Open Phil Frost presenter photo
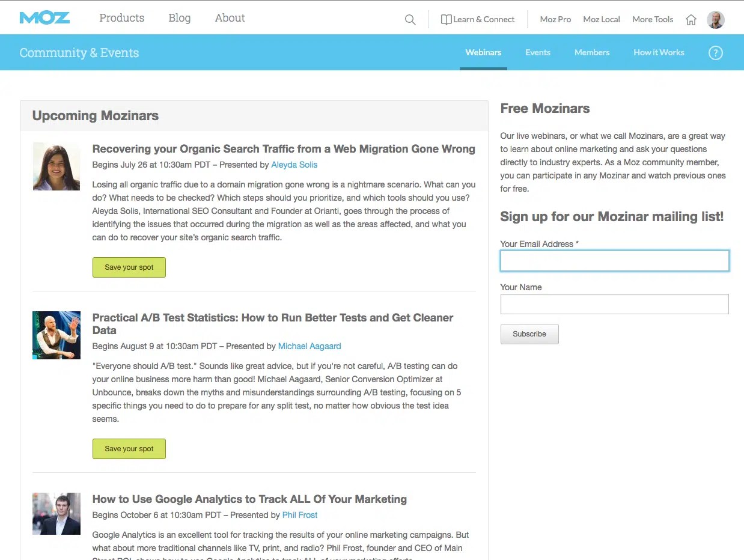 pos(56,514)
